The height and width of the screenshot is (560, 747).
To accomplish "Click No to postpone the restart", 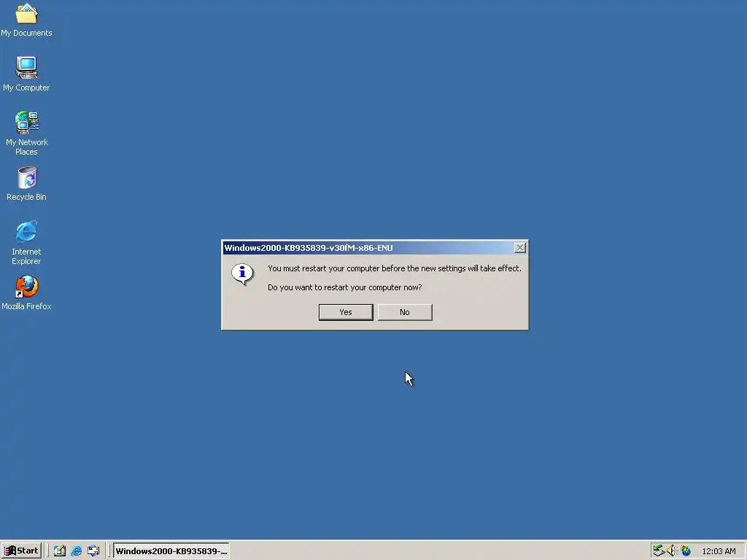I will (x=404, y=312).
